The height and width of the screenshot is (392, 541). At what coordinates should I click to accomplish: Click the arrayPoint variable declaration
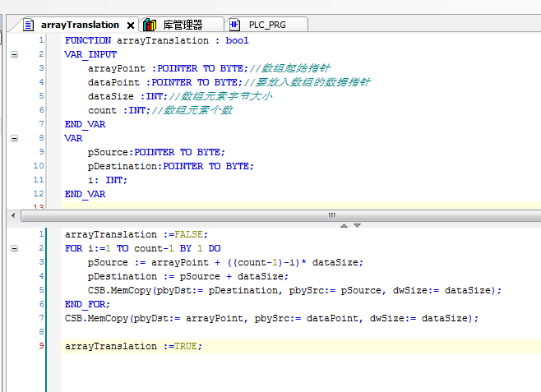[168, 68]
